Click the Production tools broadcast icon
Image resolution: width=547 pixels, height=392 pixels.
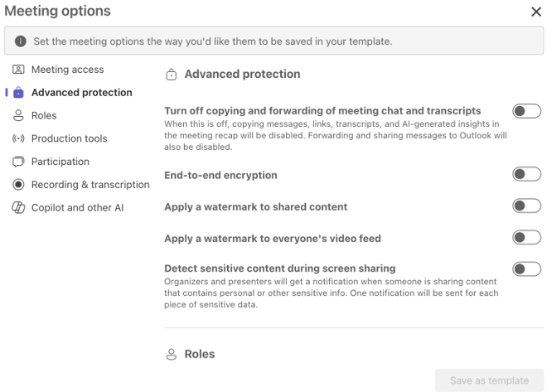coord(18,138)
